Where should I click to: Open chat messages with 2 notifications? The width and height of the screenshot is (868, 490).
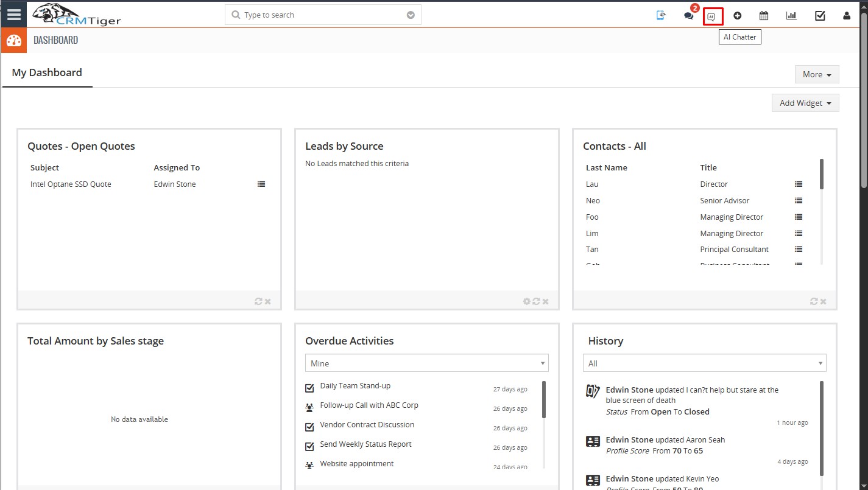pyautogui.click(x=689, y=16)
